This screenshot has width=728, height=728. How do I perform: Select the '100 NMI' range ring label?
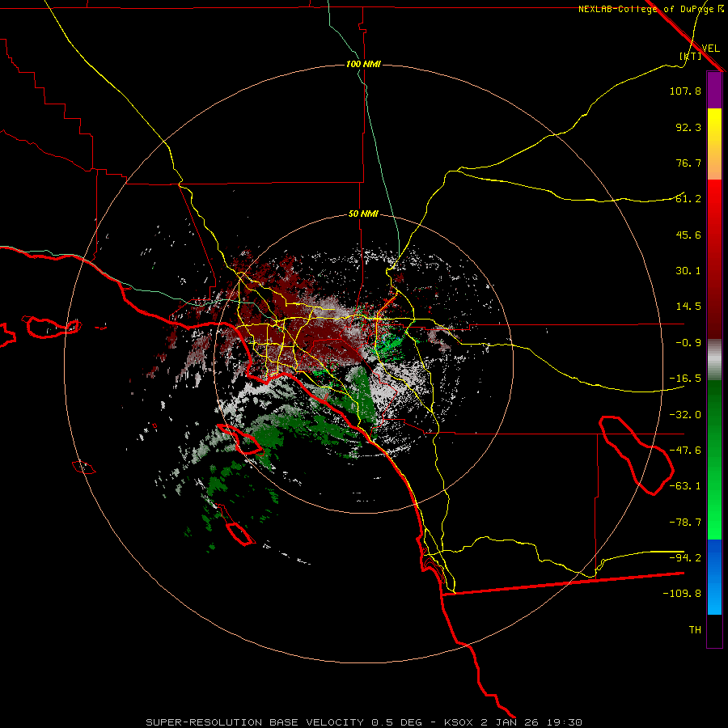coord(363,64)
